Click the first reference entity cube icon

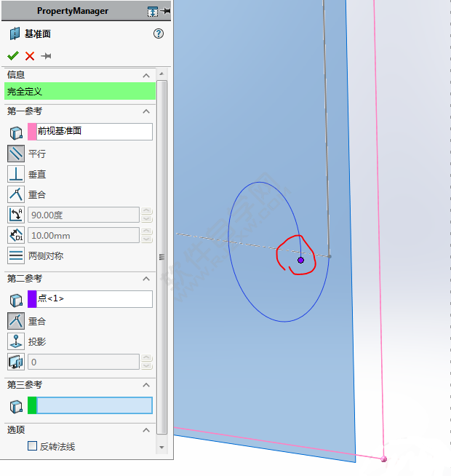[x=16, y=132]
